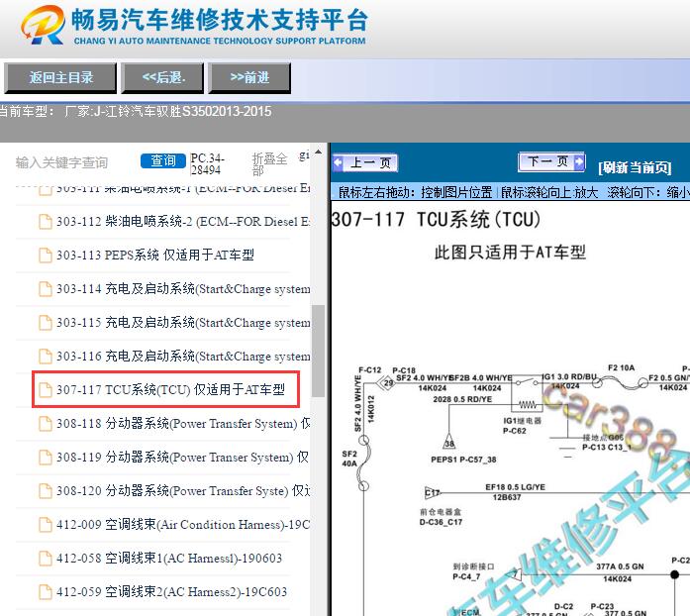Click the document icon beside 412-009

tap(46, 525)
